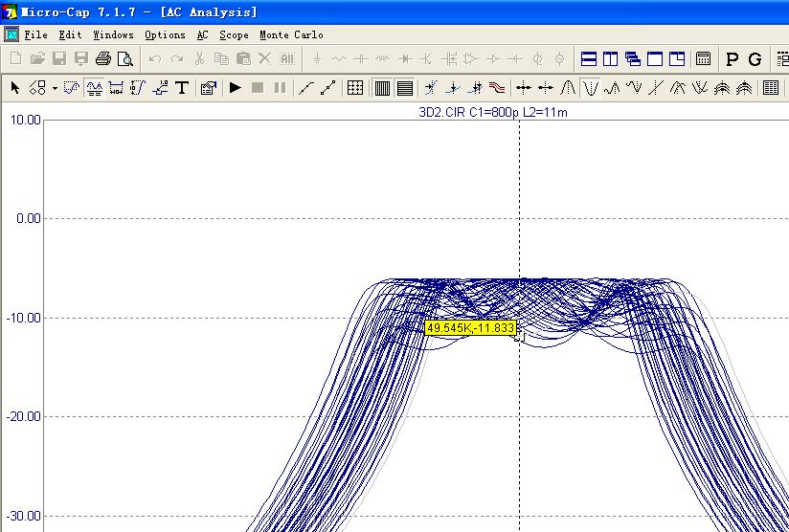Open the Calculator icon
This screenshot has height=532, width=789.
[x=703, y=58]
